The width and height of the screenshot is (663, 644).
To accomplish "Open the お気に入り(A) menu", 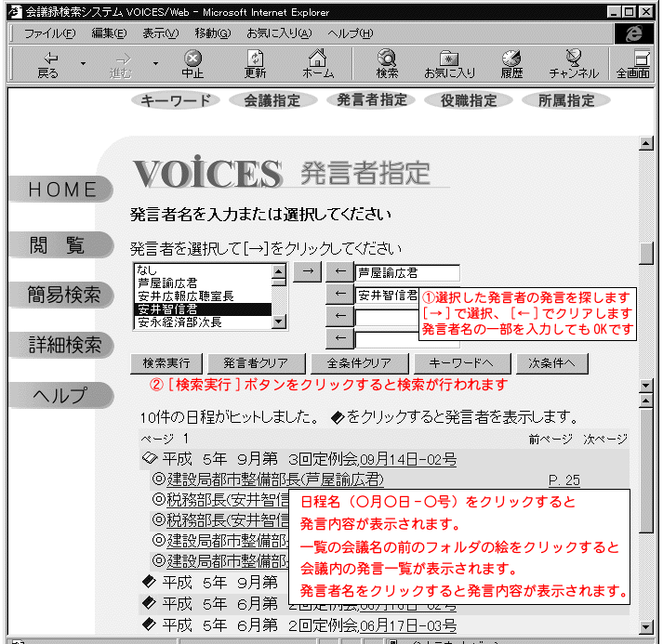I will click(x=279, y=33).
